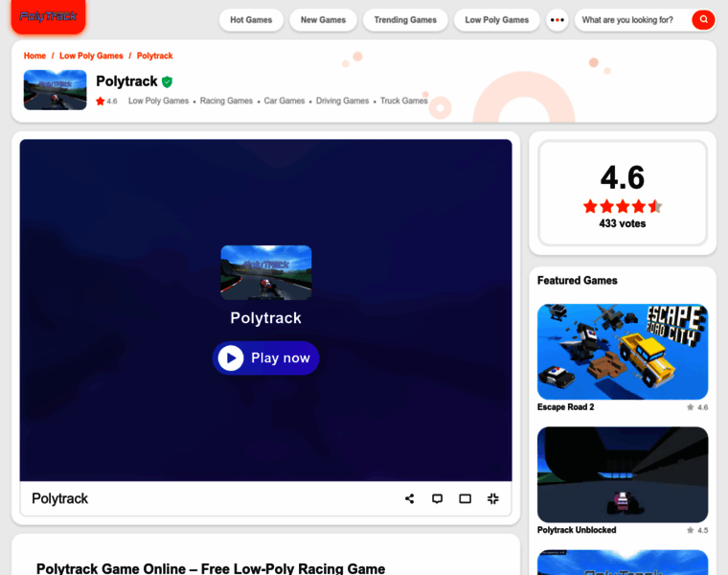Open the Low Poly Games tag link
This screenshot has height=575, width=728.
[158, 101]
